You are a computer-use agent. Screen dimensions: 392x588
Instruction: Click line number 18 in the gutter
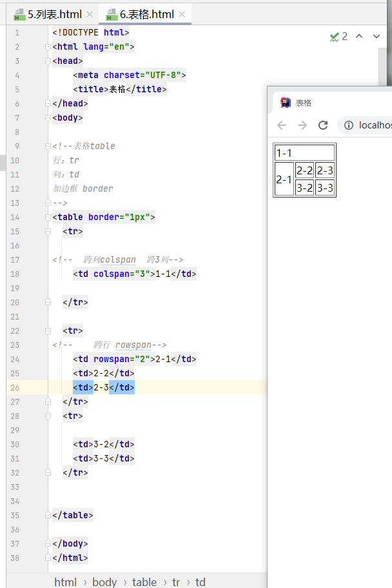pos(15,274)
